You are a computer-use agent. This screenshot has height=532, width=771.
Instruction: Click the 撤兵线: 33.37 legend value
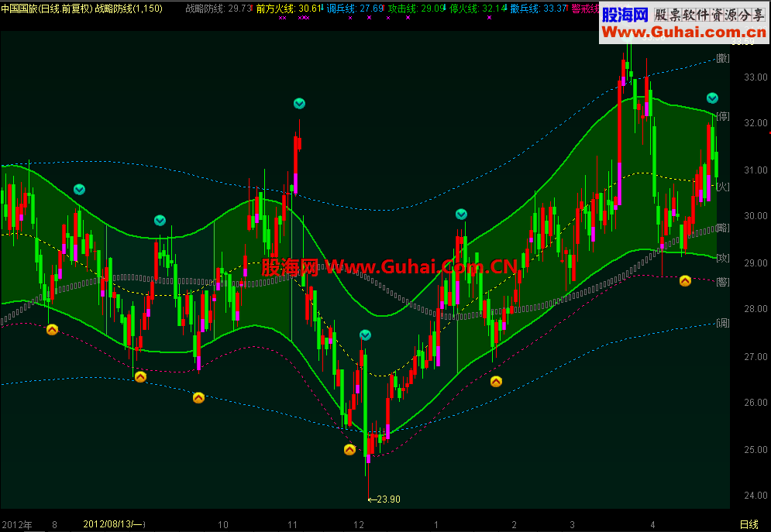coord(539,9)
